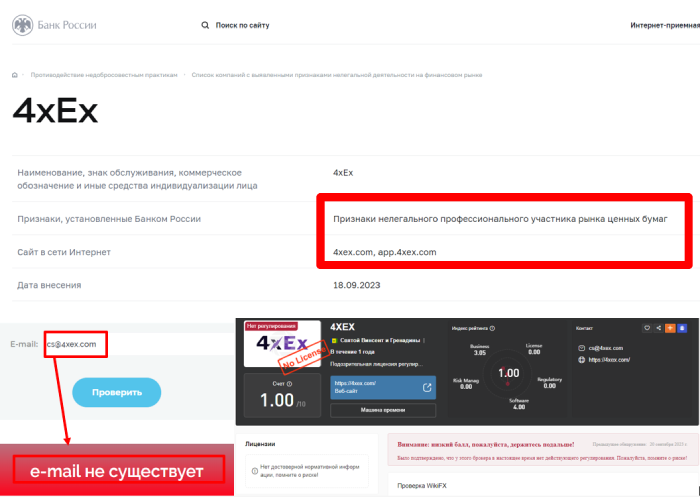Click the magnifier search icon

205,25
